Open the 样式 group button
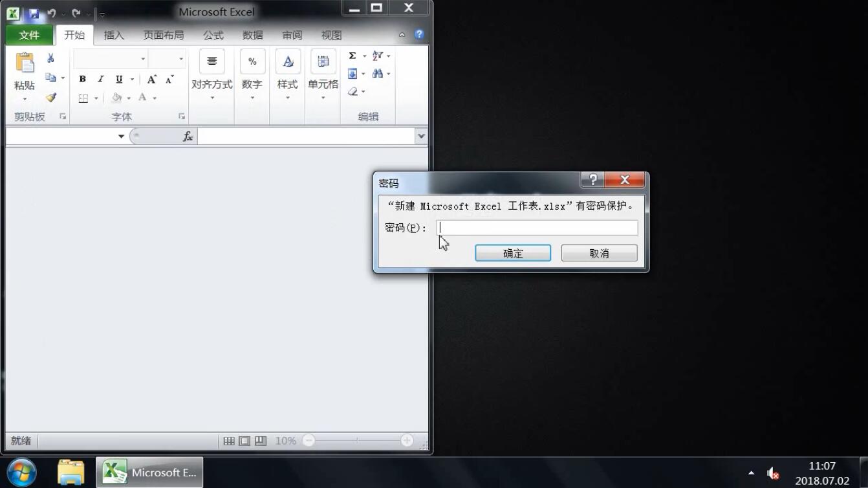Screen dimensions: 868x488 click(288, 76)
